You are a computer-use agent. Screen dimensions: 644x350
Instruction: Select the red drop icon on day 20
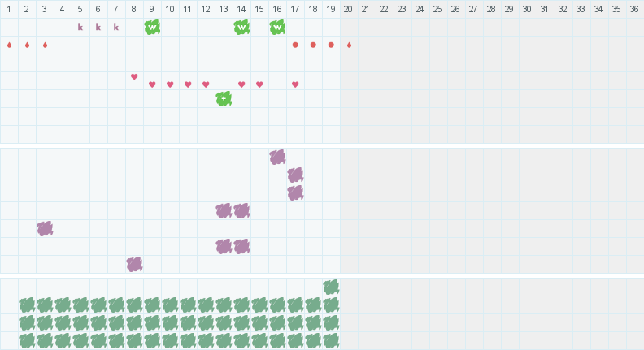349,45
